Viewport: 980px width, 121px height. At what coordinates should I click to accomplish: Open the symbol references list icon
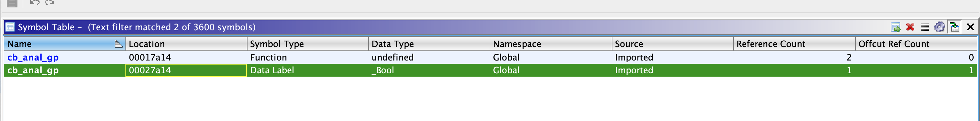[925, 27]
